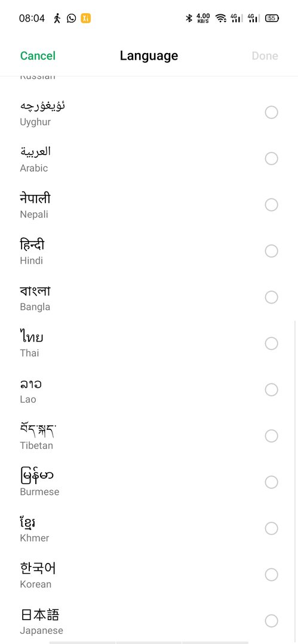Viewport: 298px width, 644px height.
Task: Tap the Cancel button
Action: [38, 56]
